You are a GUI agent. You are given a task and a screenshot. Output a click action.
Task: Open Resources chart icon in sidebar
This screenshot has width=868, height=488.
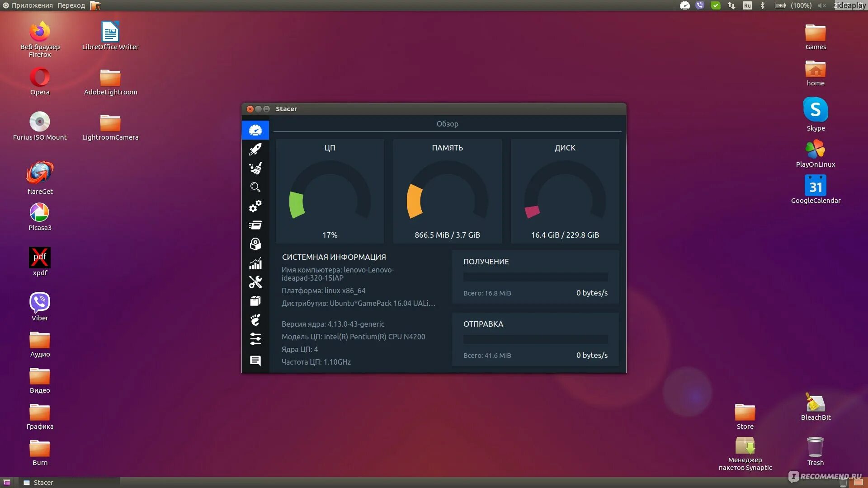[255, 263]
